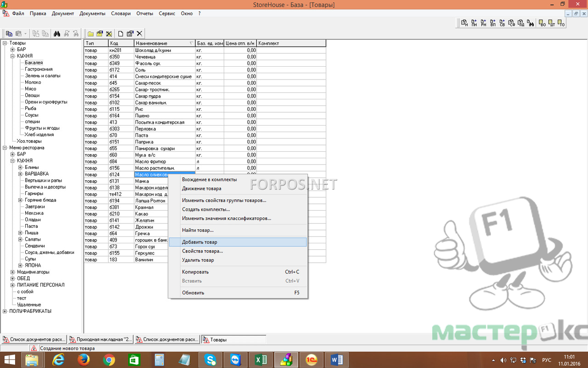Select Бакалея in the goods tree
The image size is (588, 368).
(x=34, y=63)
